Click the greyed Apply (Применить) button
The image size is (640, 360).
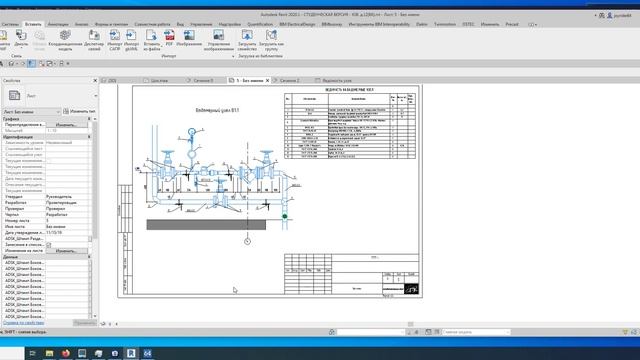pos(84,323)
